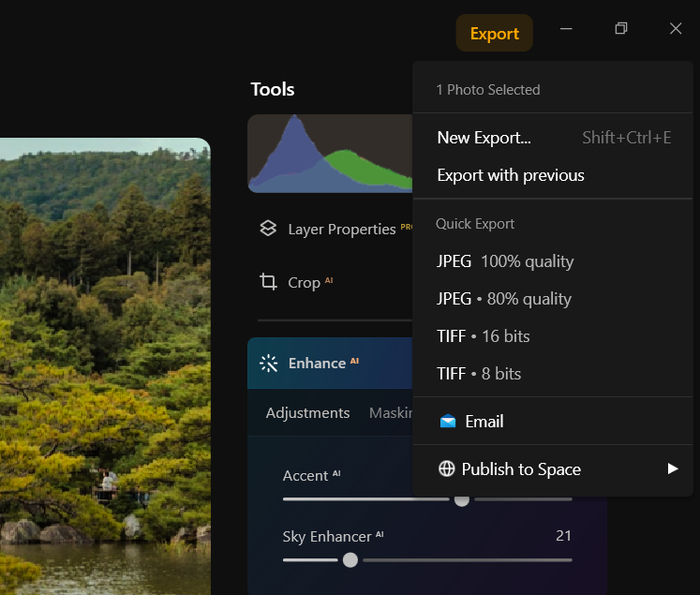
Task: Click the Export button
Action: pyautogui.click(x=494, y=33)
